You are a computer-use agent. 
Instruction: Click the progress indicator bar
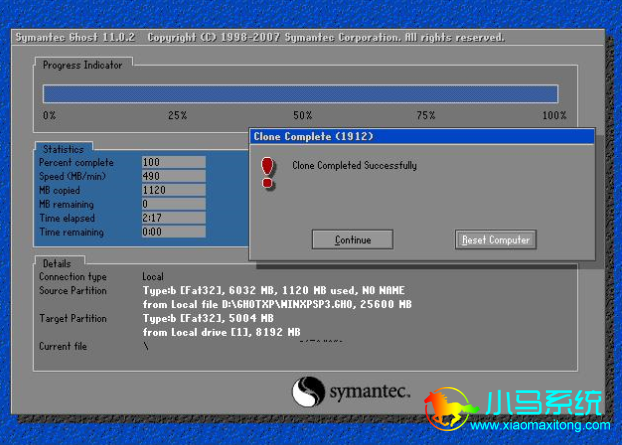[x=300, y=94]
